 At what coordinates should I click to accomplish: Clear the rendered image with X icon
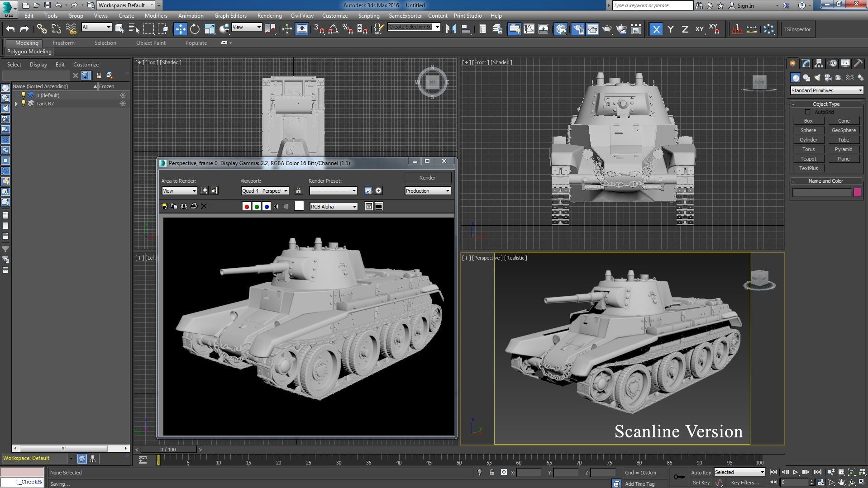pos(204,206)
